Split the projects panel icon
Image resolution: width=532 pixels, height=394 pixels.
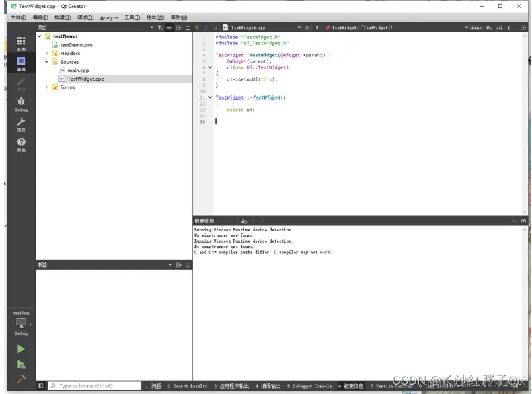(178, 28)
